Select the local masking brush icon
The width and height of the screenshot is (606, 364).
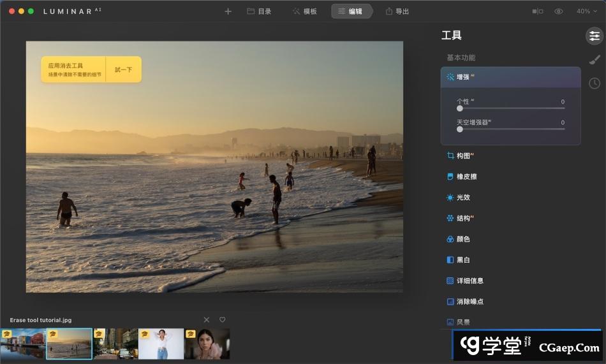tap(594, 60)
